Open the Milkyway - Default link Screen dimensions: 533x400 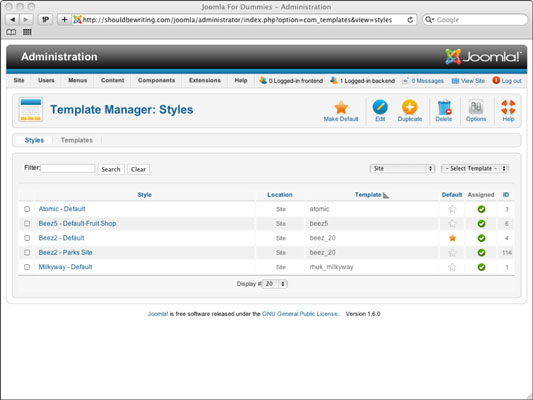pos(65,267)
